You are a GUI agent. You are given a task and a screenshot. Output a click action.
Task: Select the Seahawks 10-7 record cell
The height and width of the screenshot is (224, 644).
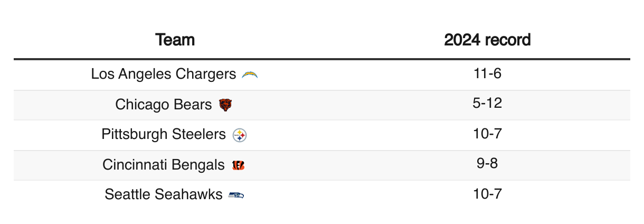coord(487,194)
